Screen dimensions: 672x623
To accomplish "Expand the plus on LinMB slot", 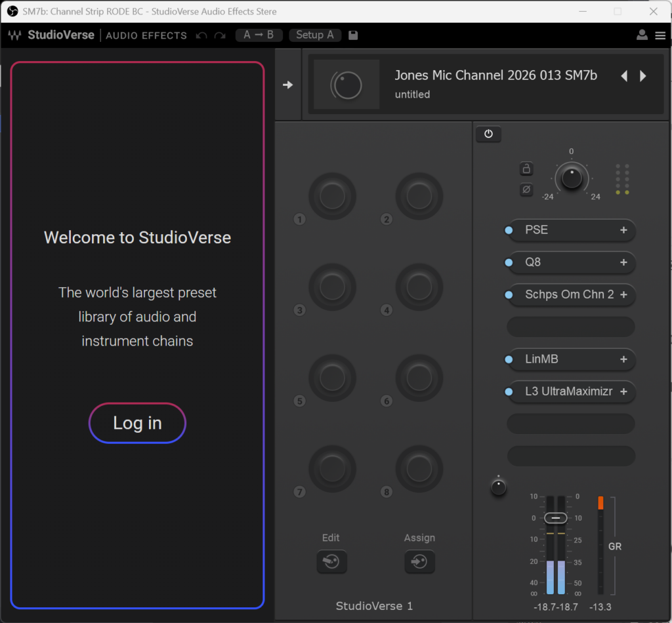I will 623,359.
